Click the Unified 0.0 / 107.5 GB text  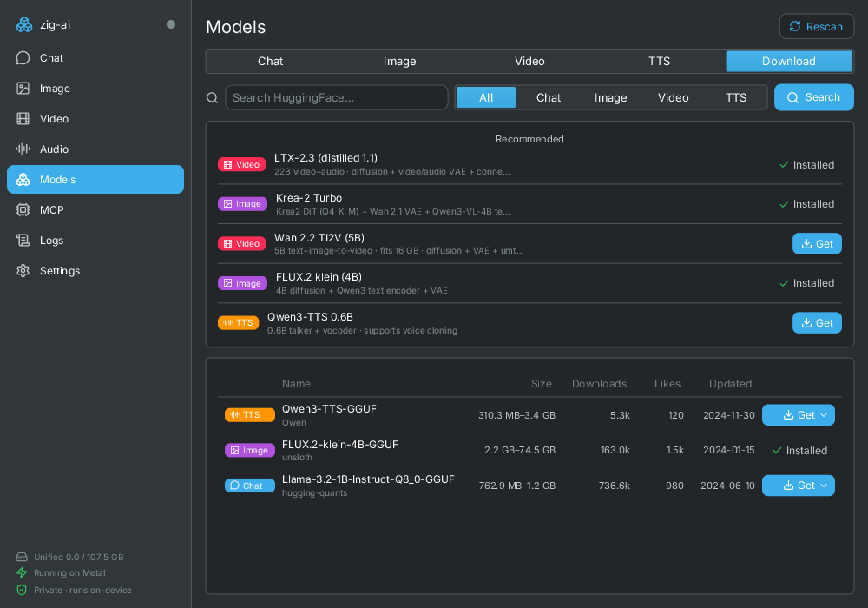point(79,557)
